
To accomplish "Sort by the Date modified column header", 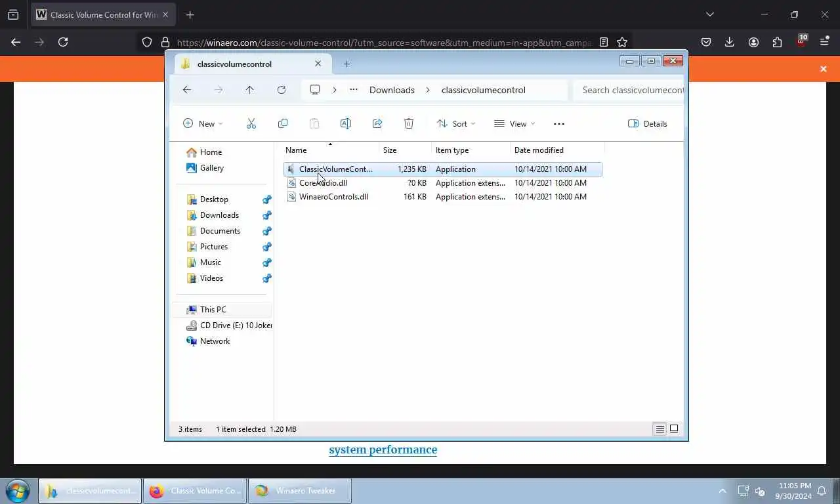I will (556, 150).
